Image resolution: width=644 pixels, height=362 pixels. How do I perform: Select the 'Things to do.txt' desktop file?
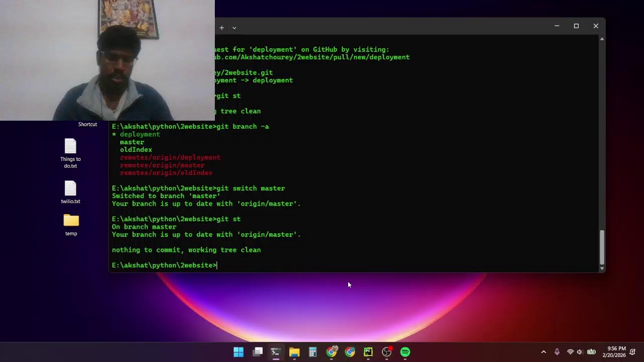(70, 153)
